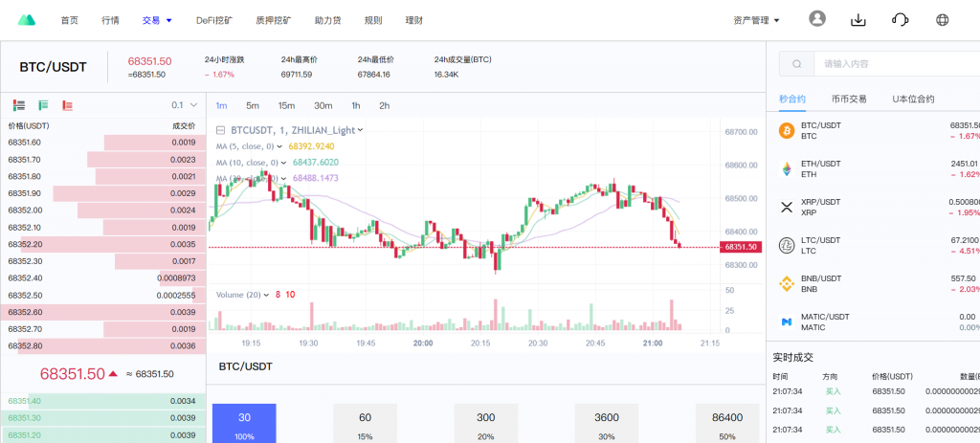
Task: Click sell order price 68351.60
Action: click(x=24, y=143)
